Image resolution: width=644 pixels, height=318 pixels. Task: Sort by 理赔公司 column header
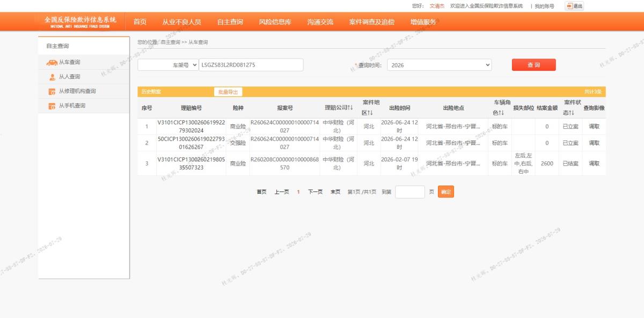coord(339,108)
